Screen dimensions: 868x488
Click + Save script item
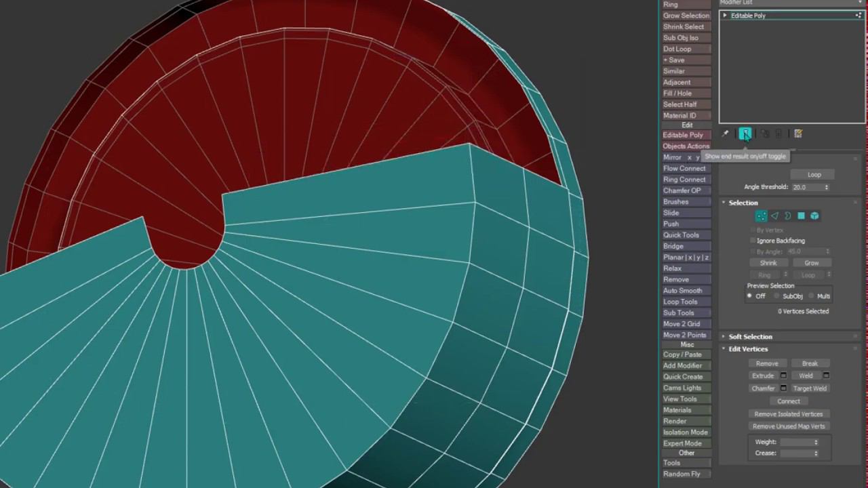686,60
